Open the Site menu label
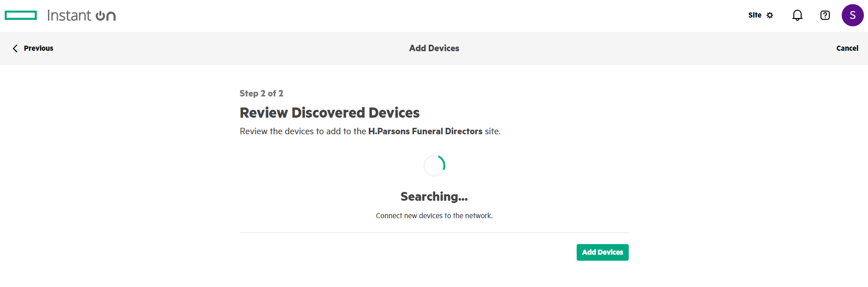This screenshot has height=287, width=868. coord(755,15)
